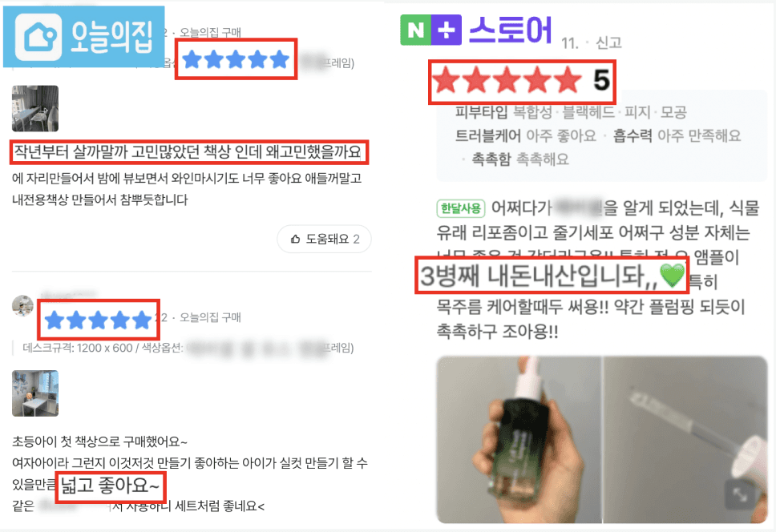Click the first review's blue five-star rating
Viewport: 776px width, 532px height.
pyautogui.click(x=236, y=59)
